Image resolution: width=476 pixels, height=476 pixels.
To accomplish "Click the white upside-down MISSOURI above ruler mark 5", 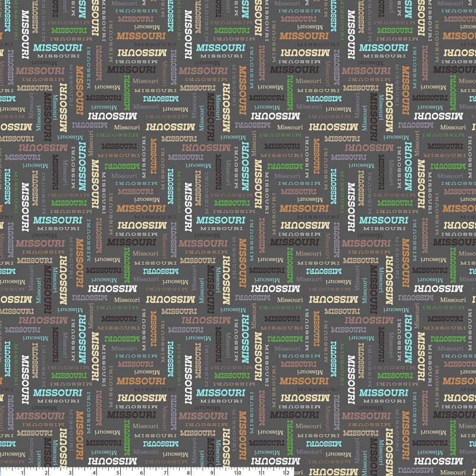I will tap(112, 461).
